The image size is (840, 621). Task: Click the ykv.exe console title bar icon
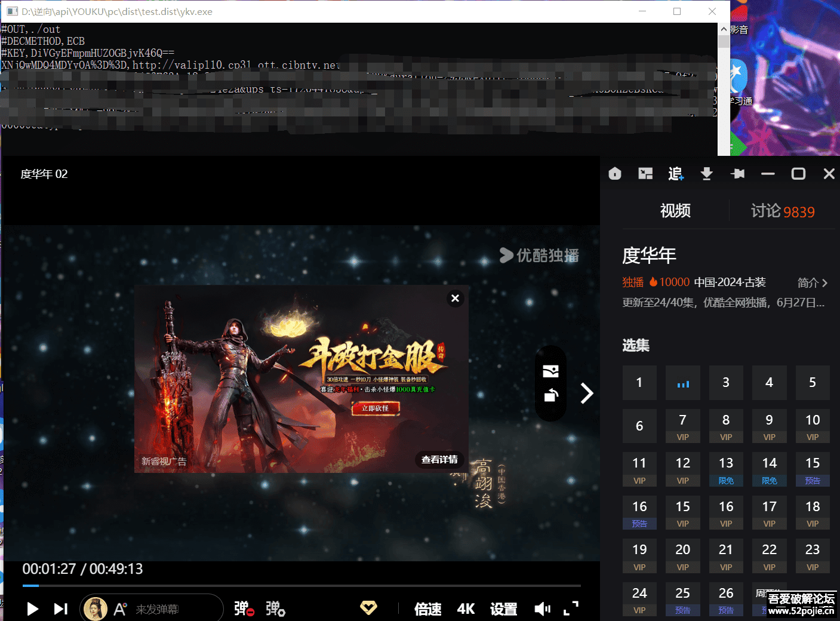(x=11, y=11)
